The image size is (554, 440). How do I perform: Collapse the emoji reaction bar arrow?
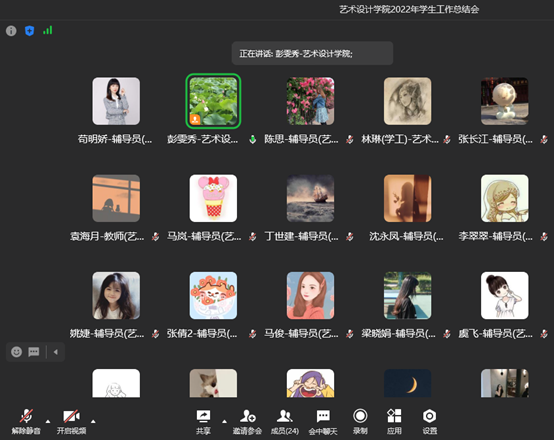coord(55,352)
